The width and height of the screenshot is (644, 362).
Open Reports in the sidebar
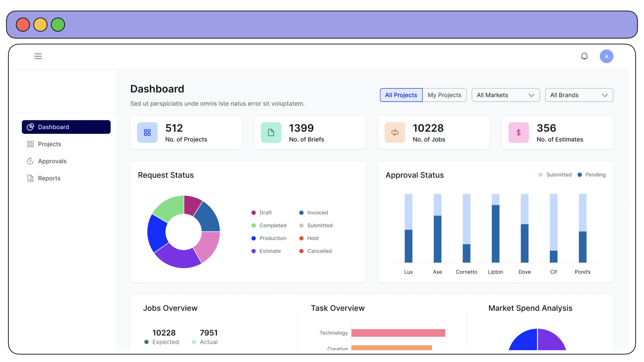coord(66,178)
